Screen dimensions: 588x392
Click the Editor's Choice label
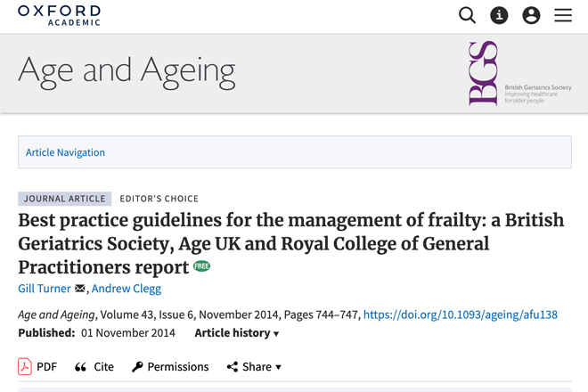(159, 199)
